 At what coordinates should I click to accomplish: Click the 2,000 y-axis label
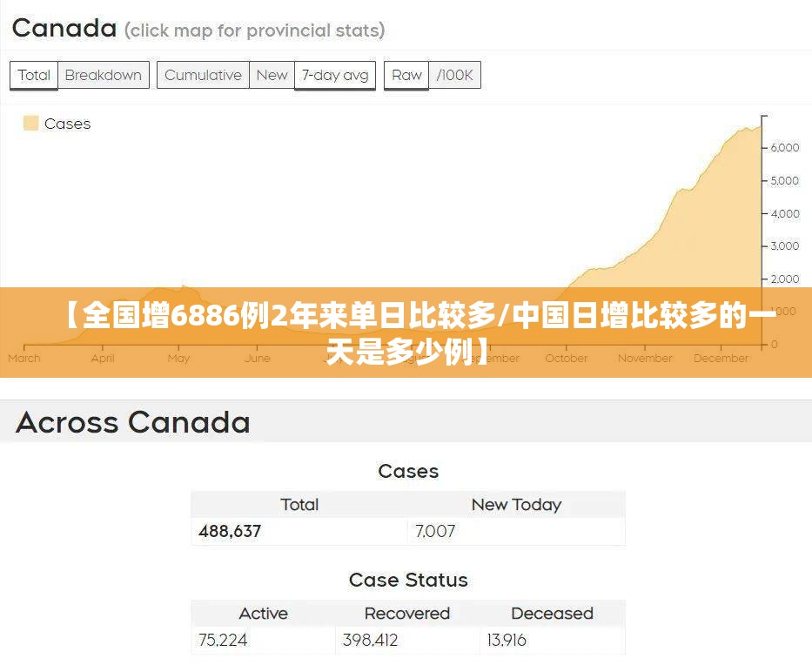(x=785, y=279)
